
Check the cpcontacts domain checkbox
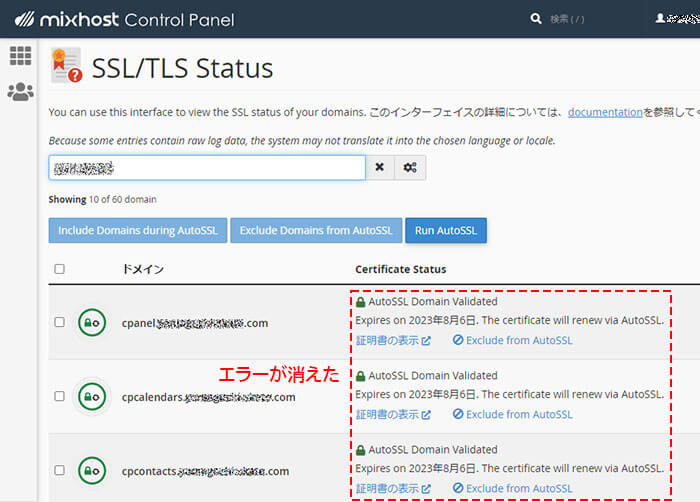(59, 470)
